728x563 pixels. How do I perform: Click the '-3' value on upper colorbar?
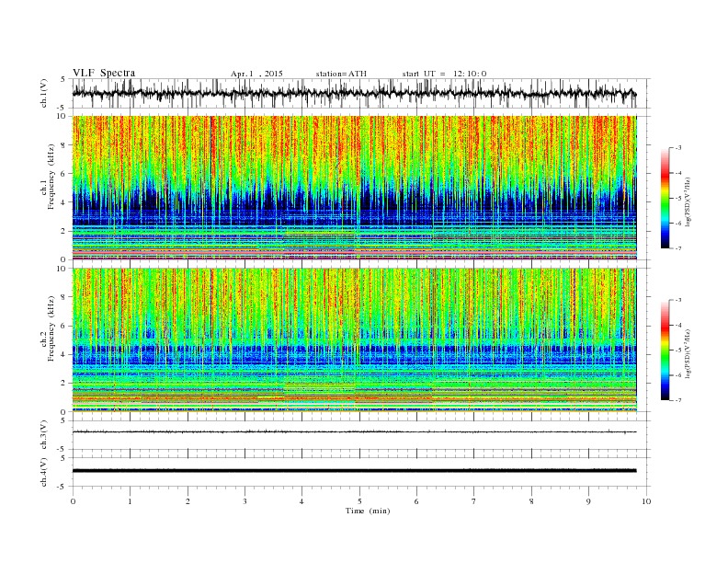pos(678,148)
